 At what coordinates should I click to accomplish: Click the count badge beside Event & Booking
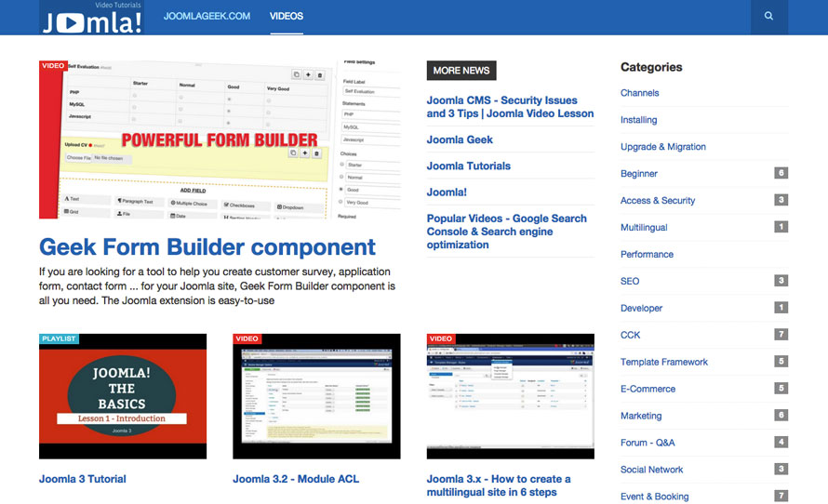coord(781,496)
